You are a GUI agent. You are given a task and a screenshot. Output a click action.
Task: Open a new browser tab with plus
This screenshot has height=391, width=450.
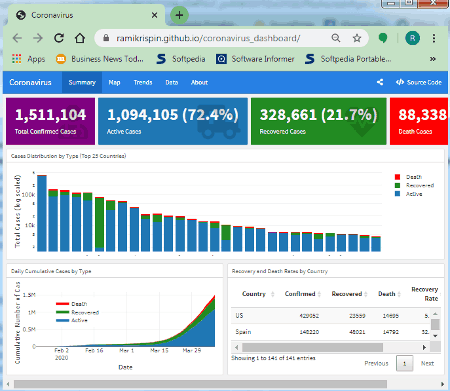[179, 15]
